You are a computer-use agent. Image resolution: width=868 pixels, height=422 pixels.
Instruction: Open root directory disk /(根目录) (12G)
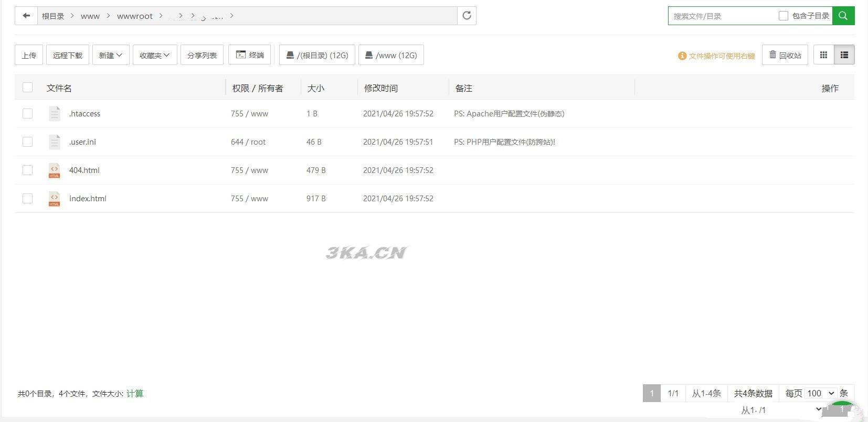click(317, 55)
